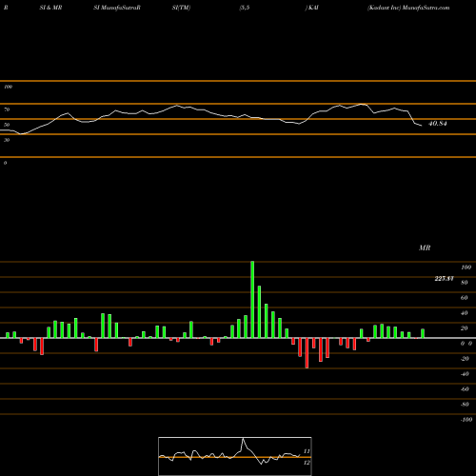Click the MR axis label 60
The width and height of the screenshot is (476, 476).
pyautogui.click(x=465, y=298)
